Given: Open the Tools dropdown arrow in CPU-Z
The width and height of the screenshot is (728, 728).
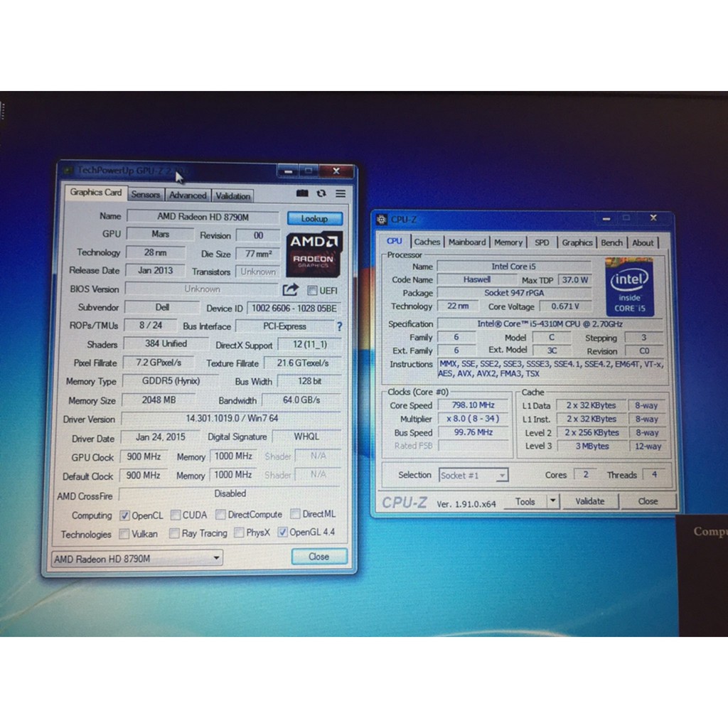Looking at the screenshot, I should coord(552,501).
